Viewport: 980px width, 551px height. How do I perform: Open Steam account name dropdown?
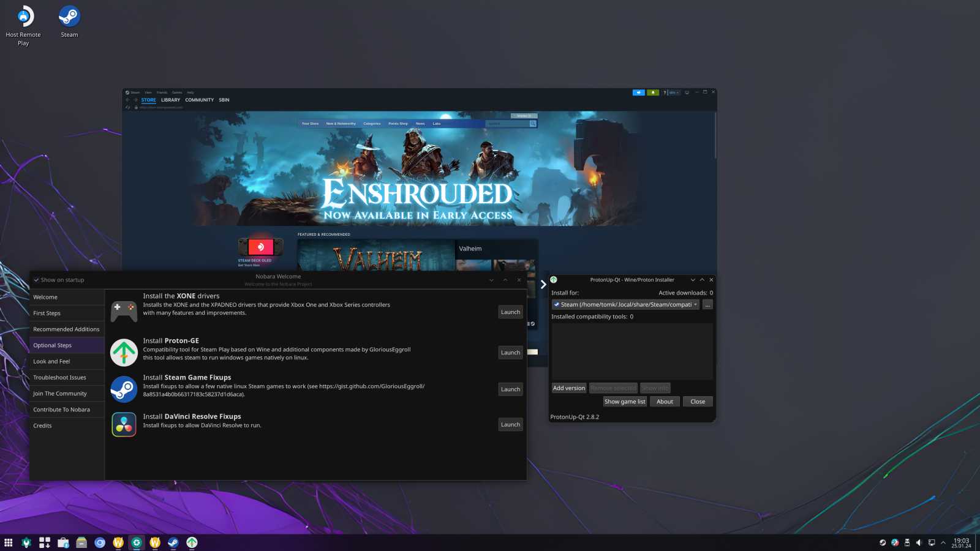coord(674,92)
